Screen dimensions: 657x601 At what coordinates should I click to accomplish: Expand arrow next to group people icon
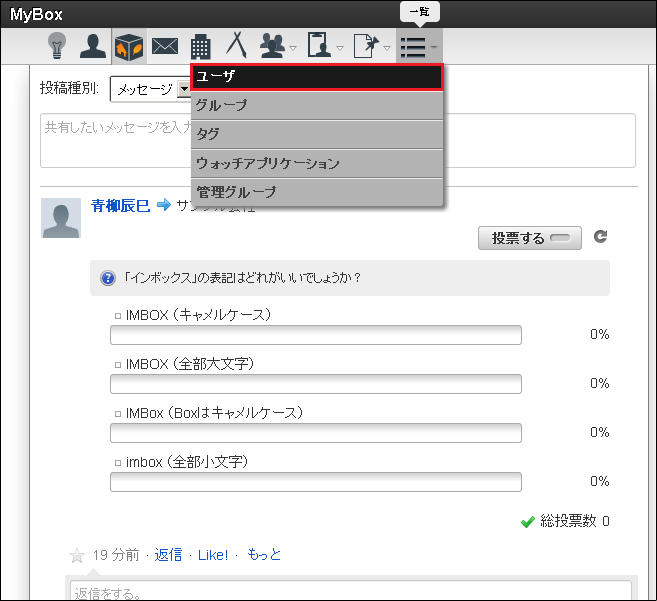click(293, 48)
